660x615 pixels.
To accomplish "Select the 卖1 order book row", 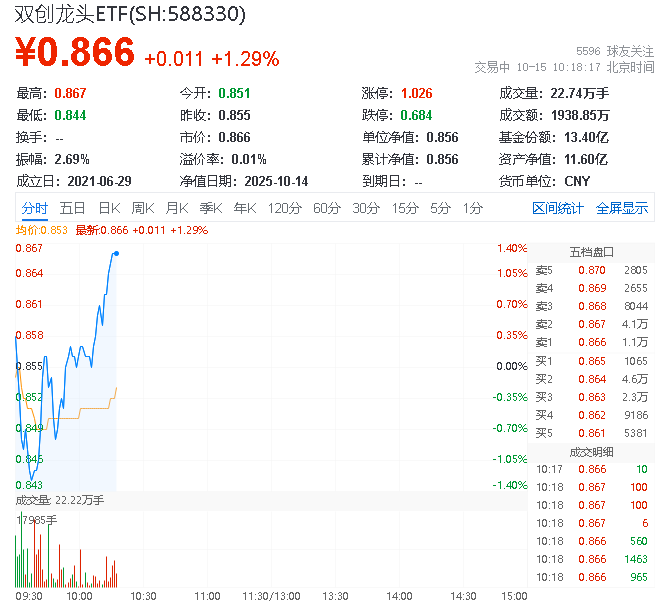I will point(592,342).
